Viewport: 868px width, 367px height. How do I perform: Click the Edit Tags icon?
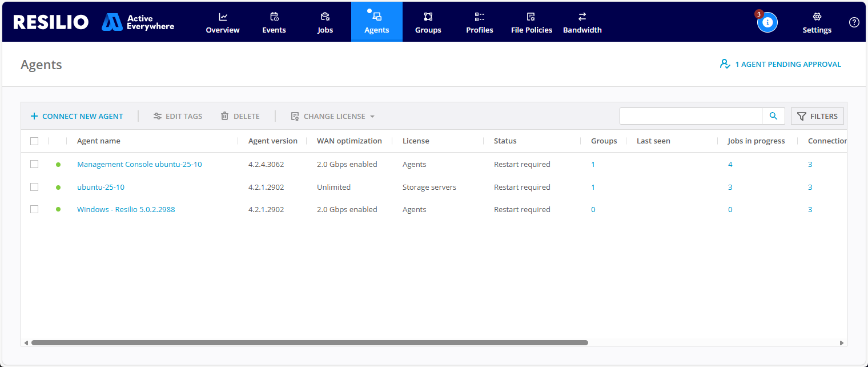(x=158, y=116)
